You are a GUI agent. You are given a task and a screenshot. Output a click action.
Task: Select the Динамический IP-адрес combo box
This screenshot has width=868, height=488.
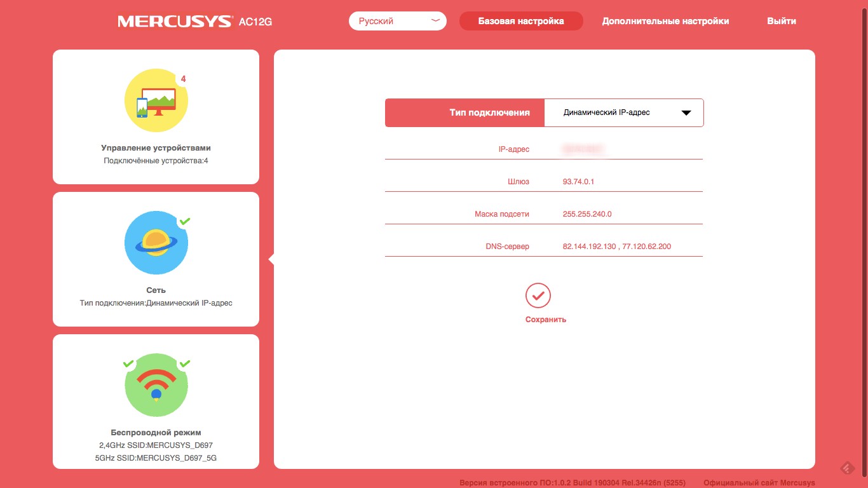pyautogui.click(x=623, y=113)
